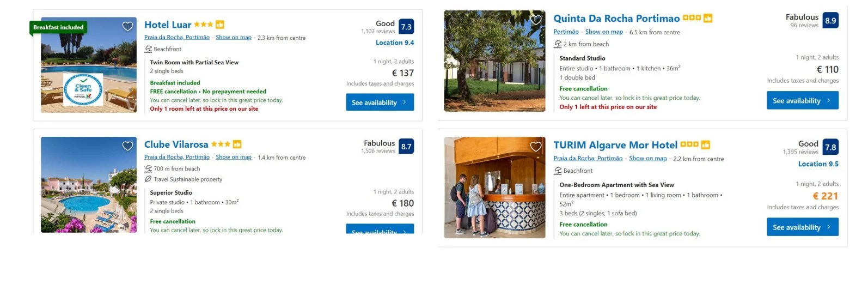
Task: Click Hotel Luar 7.3 review score badge
Action: (406, 27)
